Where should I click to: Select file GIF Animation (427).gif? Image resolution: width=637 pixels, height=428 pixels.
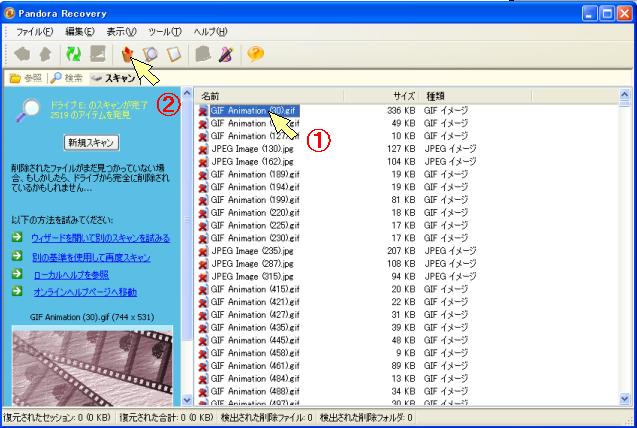[x=255, y=315]
